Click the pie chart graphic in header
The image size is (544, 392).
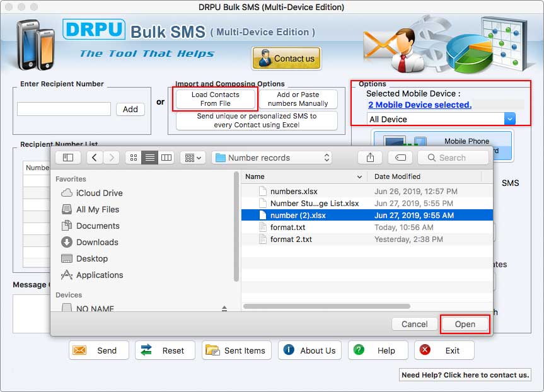click(470, 52)
